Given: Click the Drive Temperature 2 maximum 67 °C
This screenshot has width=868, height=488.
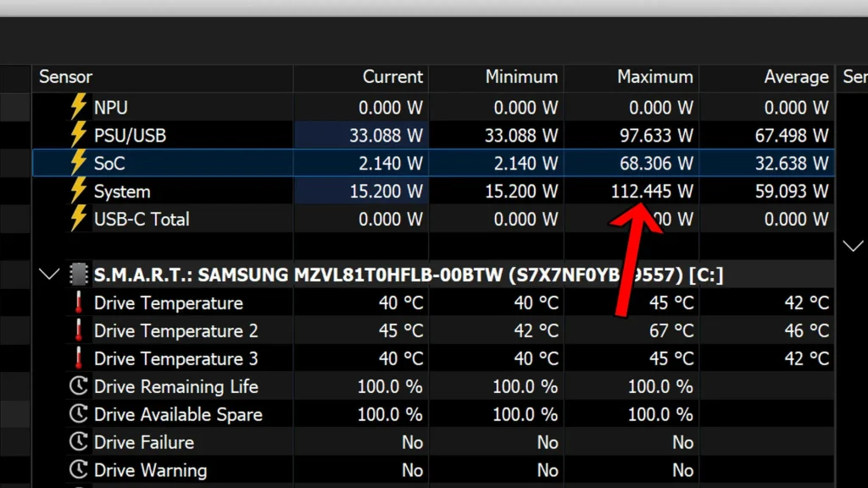Looking at the screenshot, I should tap(671, 331).
